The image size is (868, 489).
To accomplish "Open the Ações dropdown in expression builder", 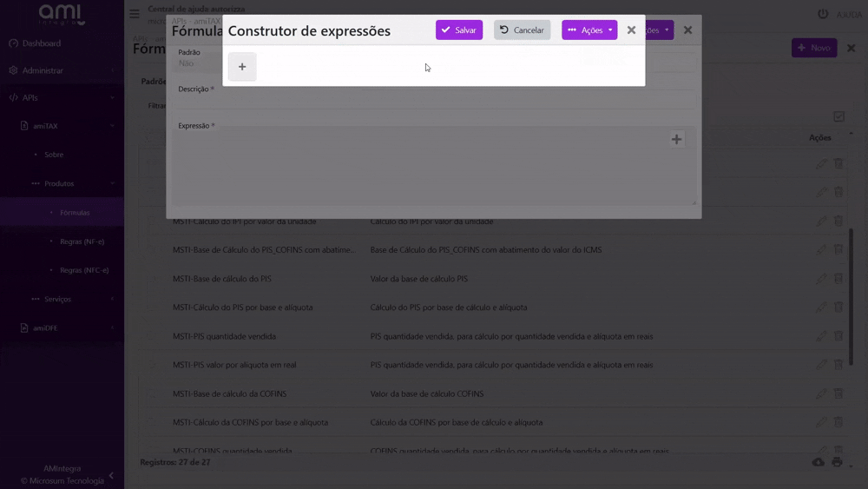I will pos(589,30).
